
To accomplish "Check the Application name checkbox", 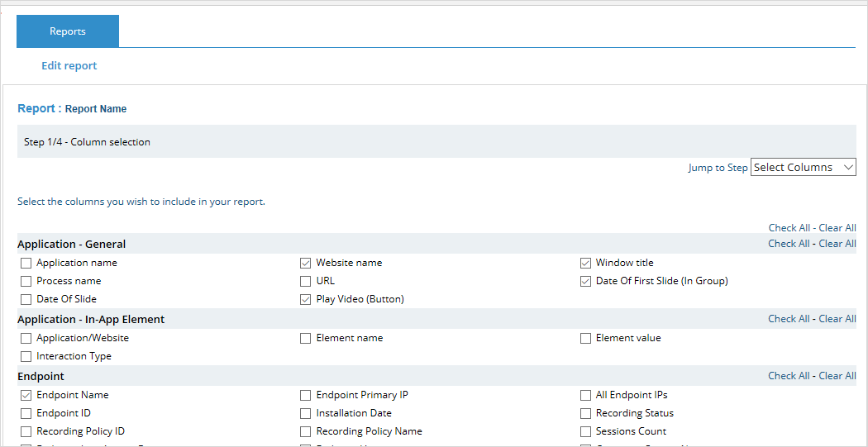I will [x=26, y=263].
